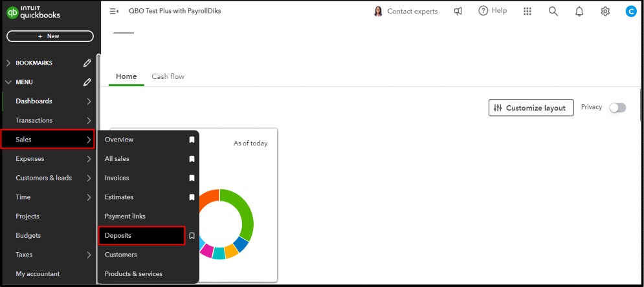
Task: Click Contact experts link
Action: [x=412, y=12]
